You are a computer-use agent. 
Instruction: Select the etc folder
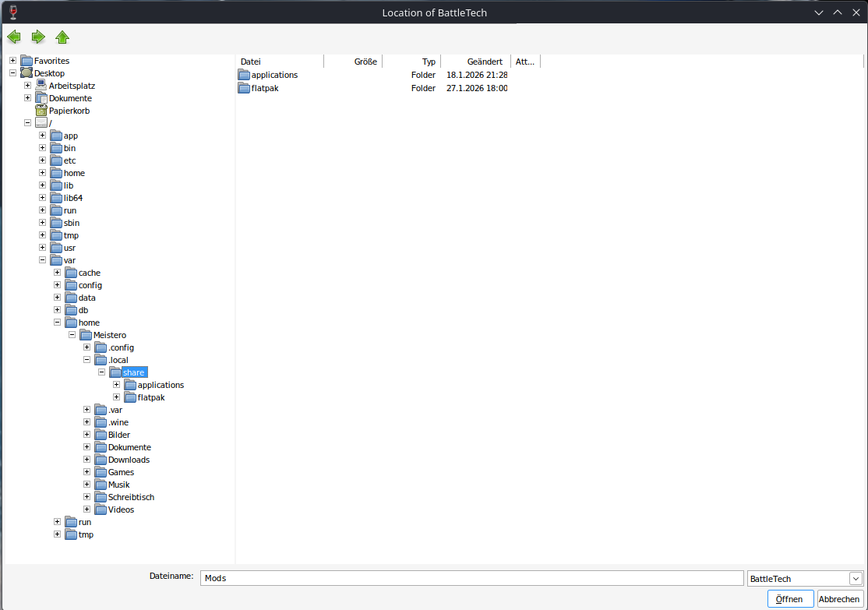70,160
